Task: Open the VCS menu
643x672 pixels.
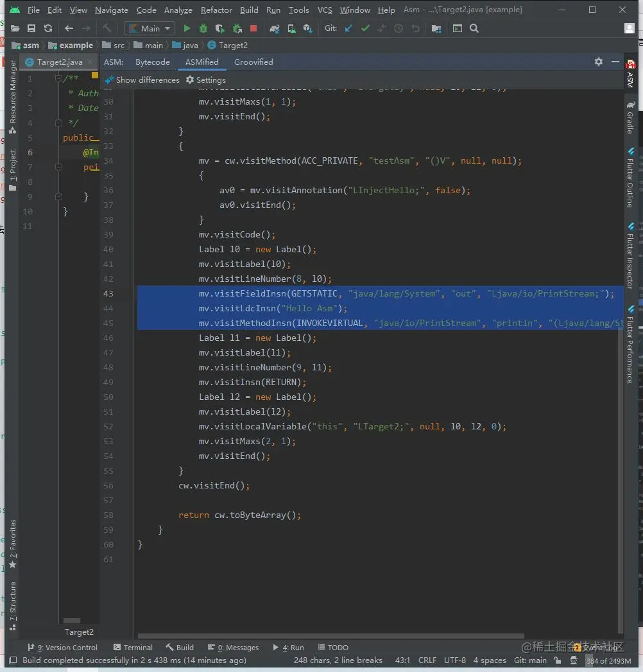Action: [325, 10]
